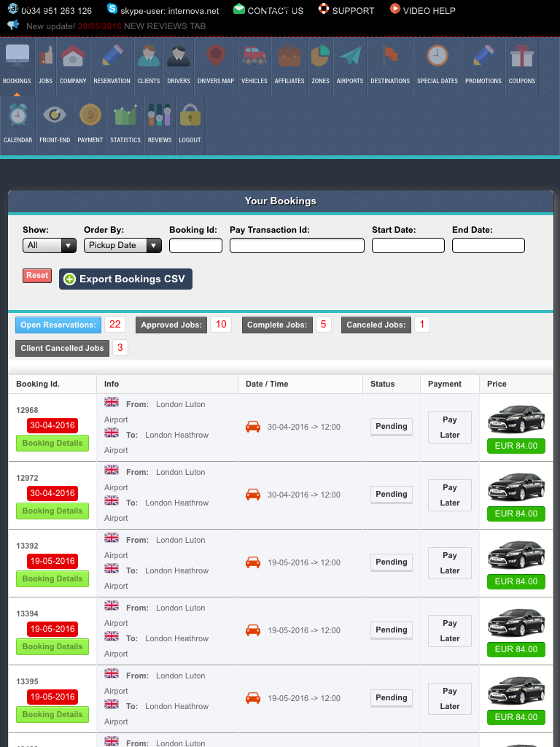Open the Reviews sliders icon
This screenshot has width=560, height=747.
[x=159, y=115]
